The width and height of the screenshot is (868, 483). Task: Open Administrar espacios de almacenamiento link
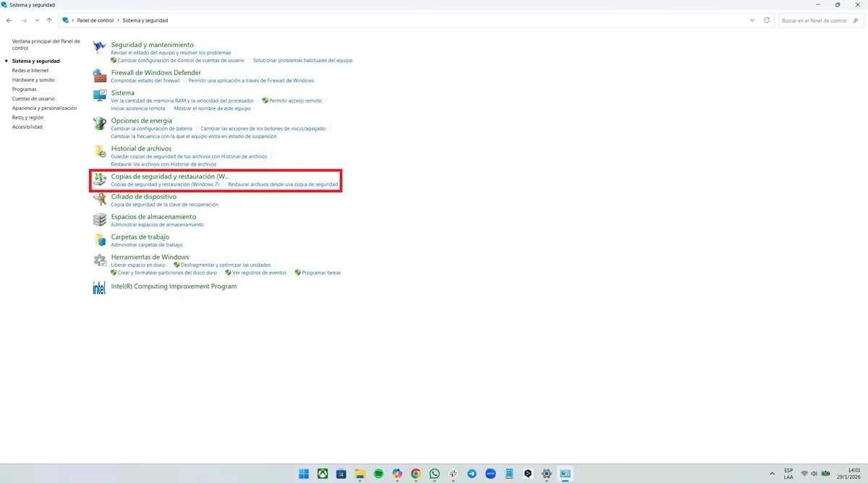click(157, 225)
